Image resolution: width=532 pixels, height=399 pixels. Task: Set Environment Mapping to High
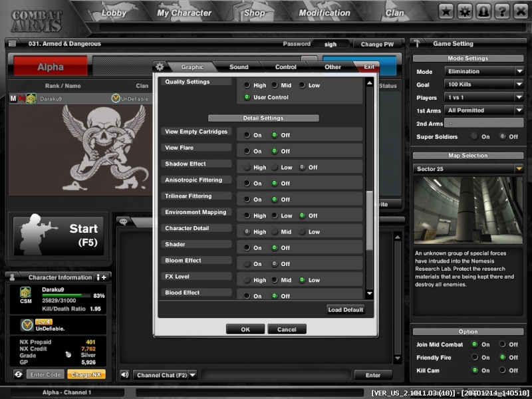coord(247,215)
